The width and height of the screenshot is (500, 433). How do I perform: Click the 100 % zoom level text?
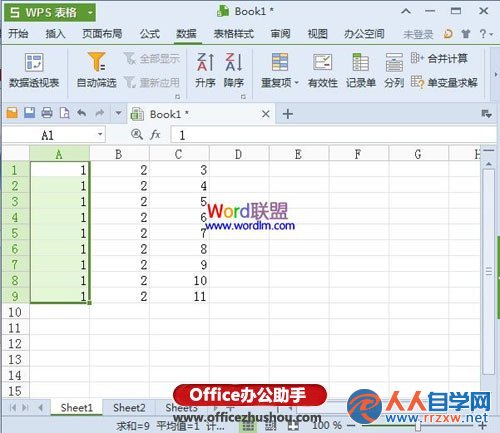[327, 426]
